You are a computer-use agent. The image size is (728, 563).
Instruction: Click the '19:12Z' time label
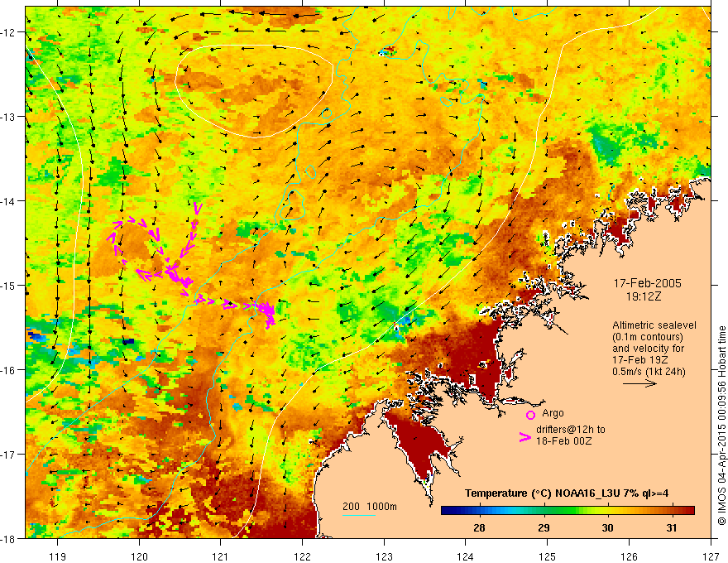pyautogui.click(x=643, y=296)
